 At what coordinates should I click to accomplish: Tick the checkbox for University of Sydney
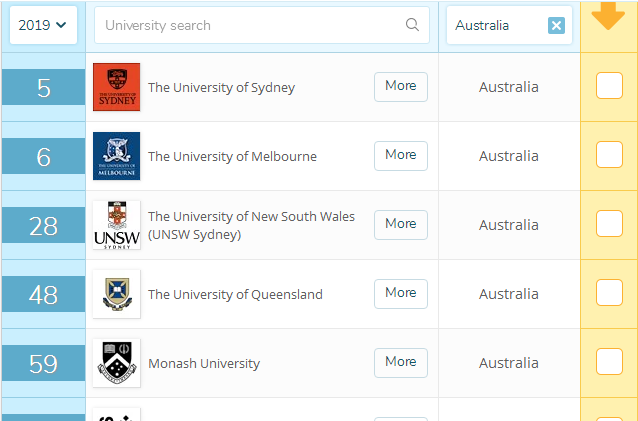[609, 87]
